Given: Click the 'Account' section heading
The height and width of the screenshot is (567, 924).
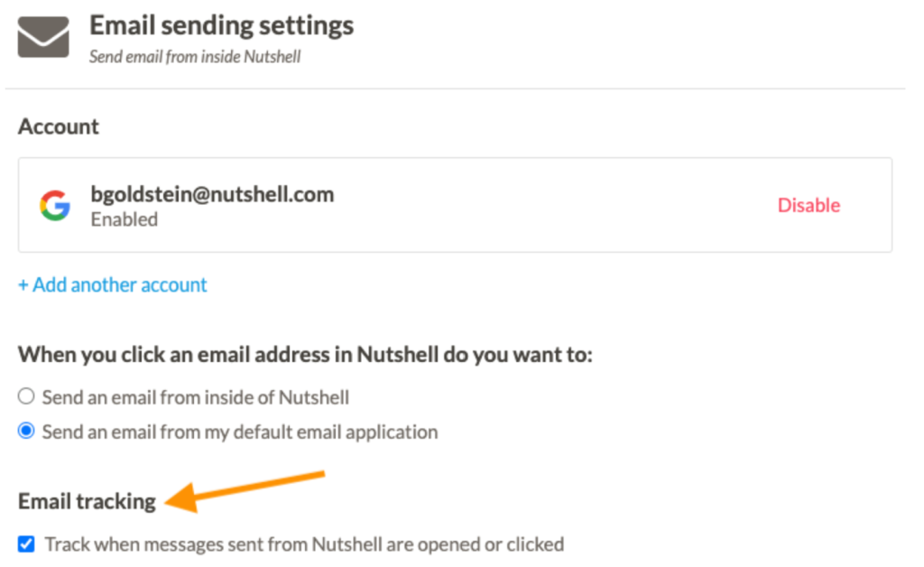Looking at the screenshot, I should [59, 126].
